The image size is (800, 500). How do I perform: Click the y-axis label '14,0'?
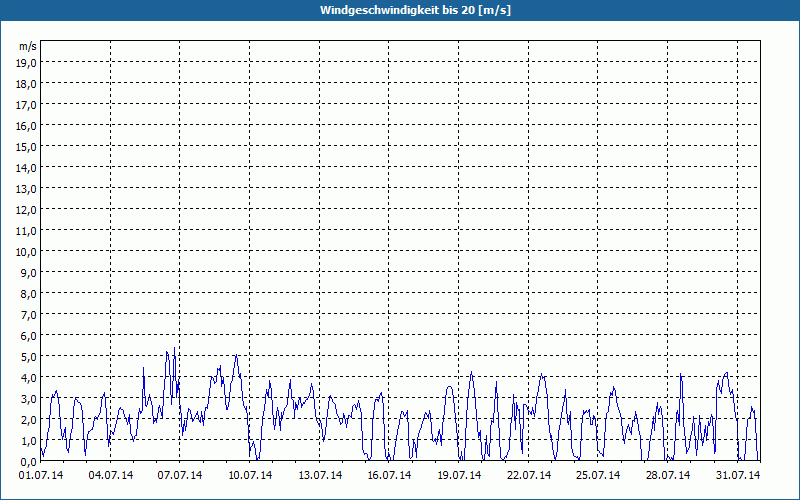(28, 167)
